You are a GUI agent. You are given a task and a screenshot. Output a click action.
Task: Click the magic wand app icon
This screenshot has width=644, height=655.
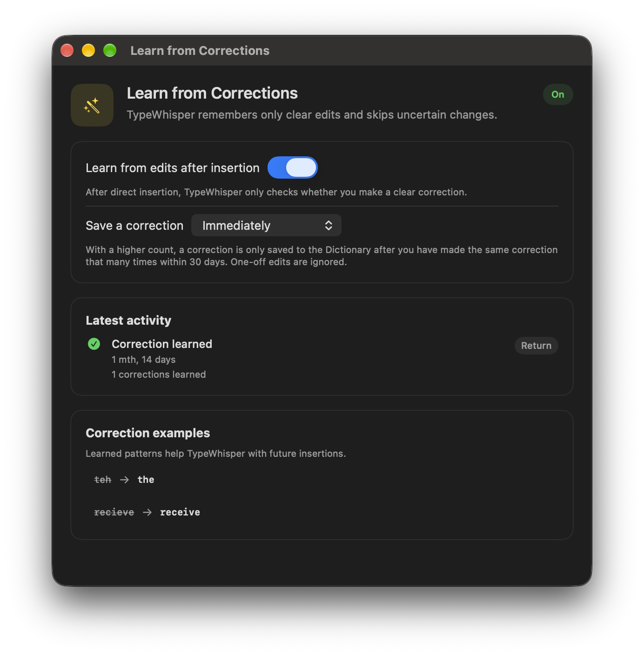point(92,105)
